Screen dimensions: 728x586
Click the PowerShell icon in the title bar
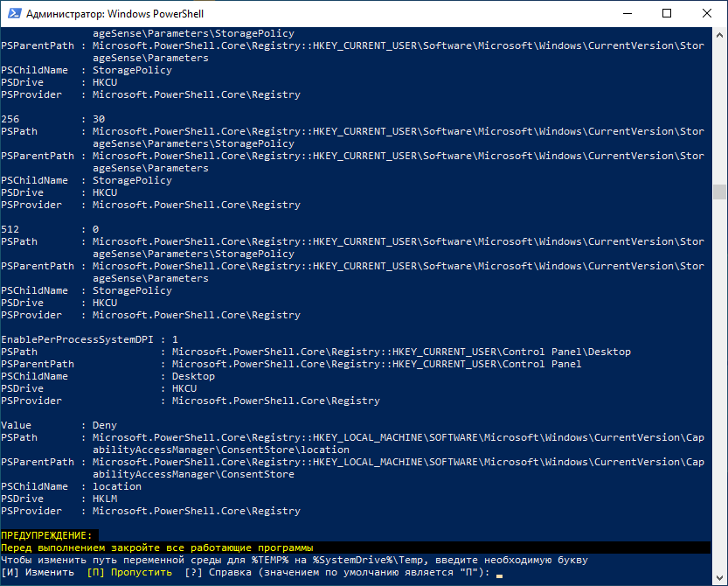(x=13, y=13)
